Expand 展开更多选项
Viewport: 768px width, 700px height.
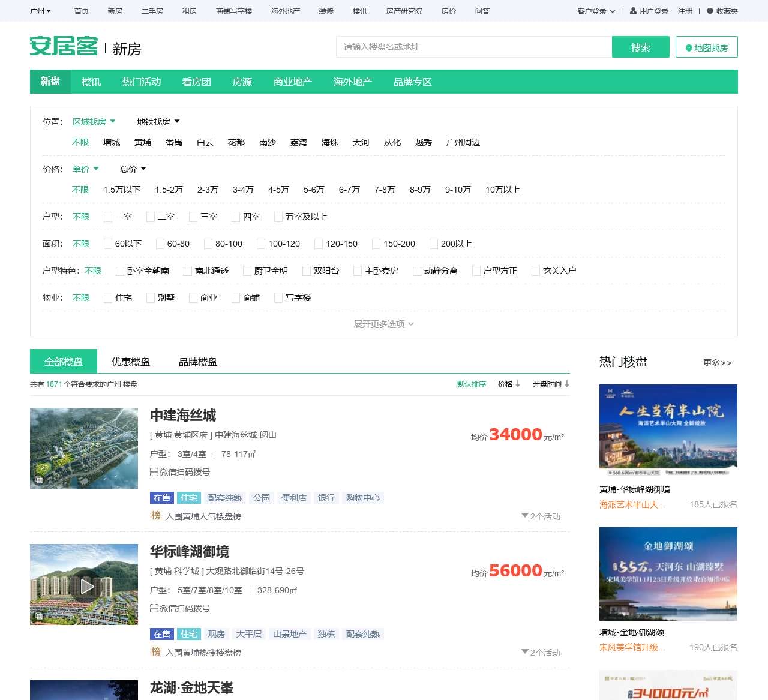[x=384, y=324]
